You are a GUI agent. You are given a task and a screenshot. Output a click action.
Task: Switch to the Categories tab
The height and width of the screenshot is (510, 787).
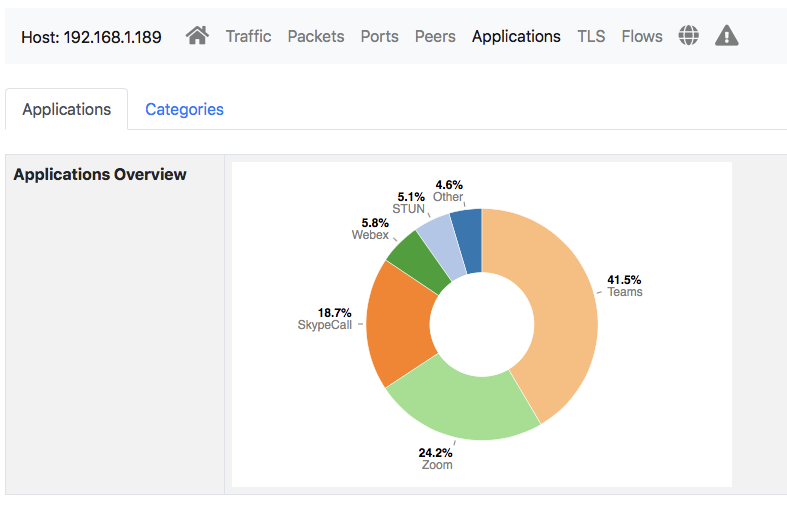[184, 109]
